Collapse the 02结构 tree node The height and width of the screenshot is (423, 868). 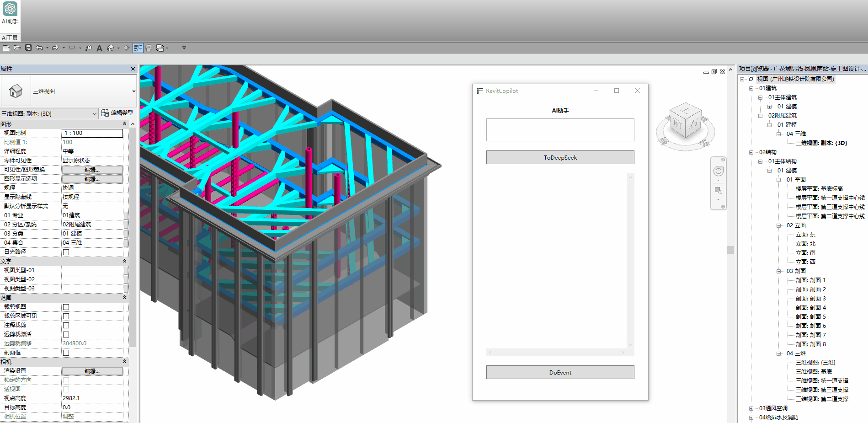[751, 152]
